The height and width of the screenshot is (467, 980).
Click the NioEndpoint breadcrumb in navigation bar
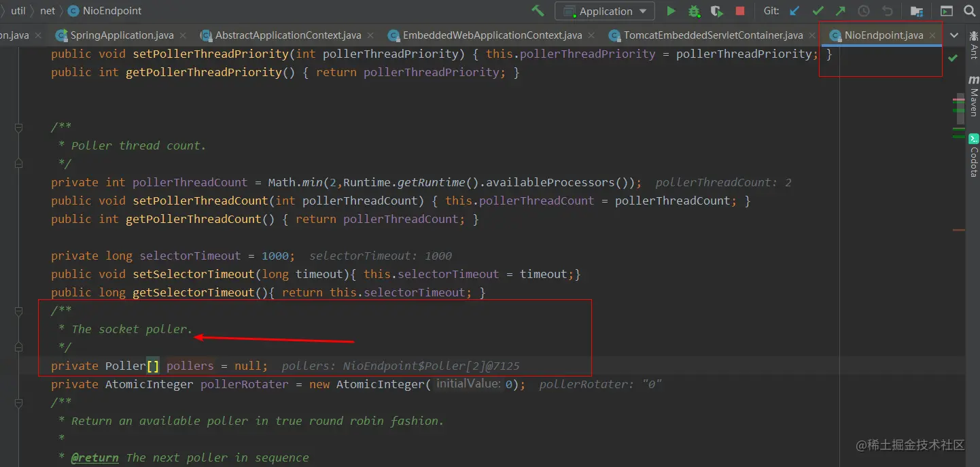click(105, 11)
